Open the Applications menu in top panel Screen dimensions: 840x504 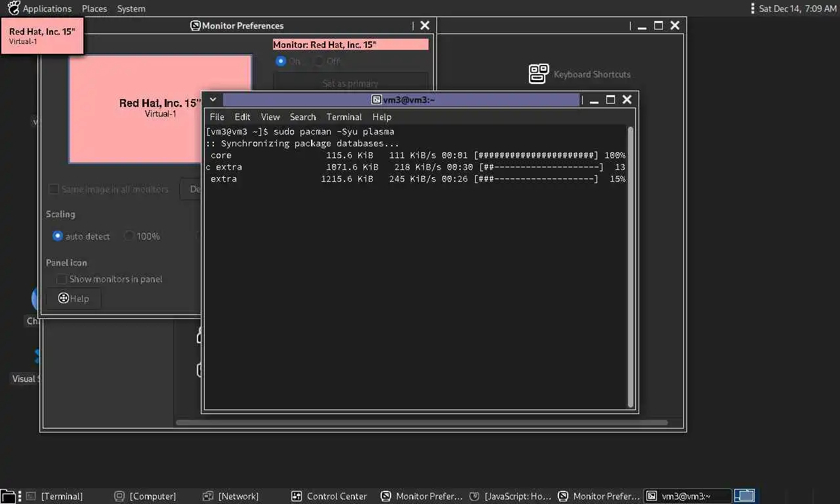[x=47, y=9]
